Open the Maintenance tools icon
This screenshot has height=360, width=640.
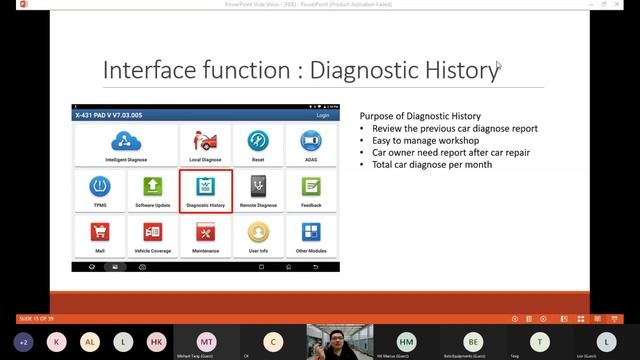(206, 232)
